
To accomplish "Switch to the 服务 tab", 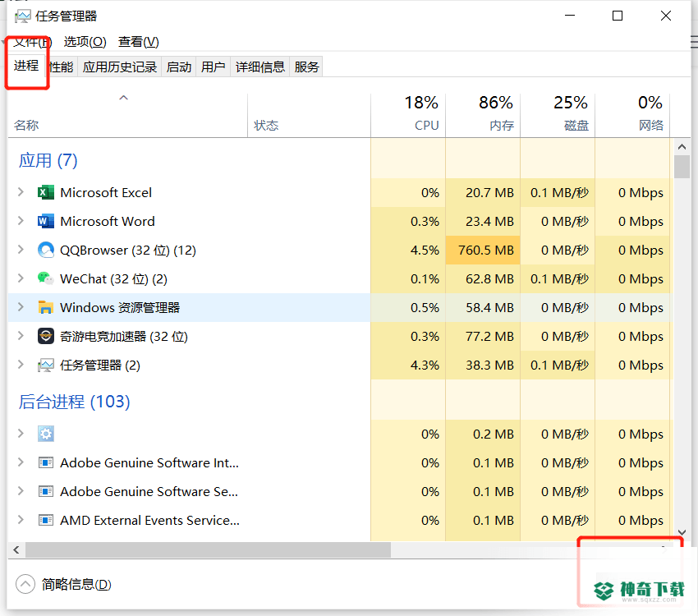I will click(x=306, y=67).
